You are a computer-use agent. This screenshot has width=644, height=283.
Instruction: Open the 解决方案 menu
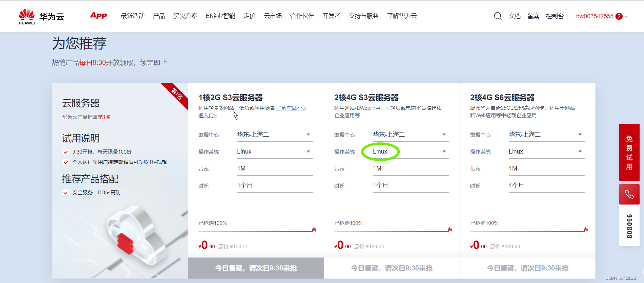click(x=185, y=16)
